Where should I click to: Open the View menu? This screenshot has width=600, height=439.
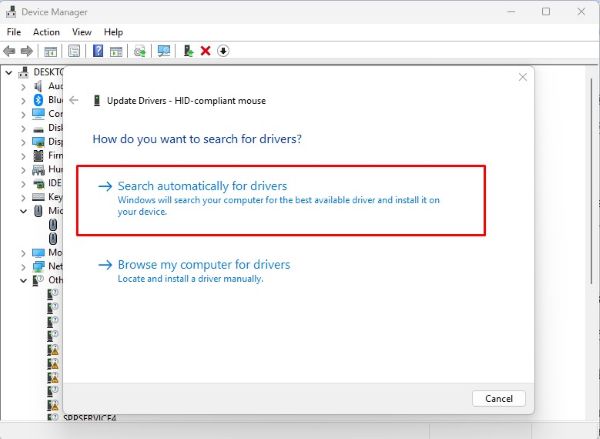coord(82,32)
